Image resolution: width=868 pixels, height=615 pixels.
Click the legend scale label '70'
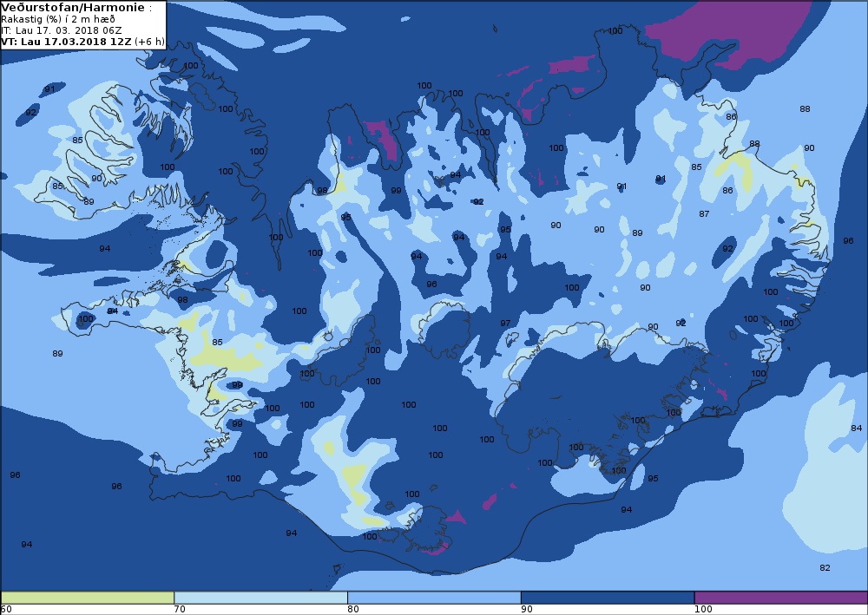tap(180, 610)
